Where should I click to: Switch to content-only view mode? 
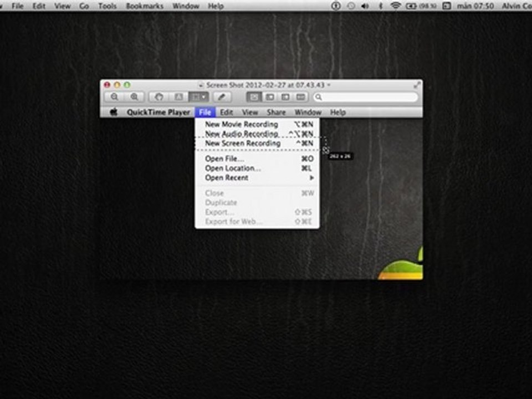tap(254, 97)
